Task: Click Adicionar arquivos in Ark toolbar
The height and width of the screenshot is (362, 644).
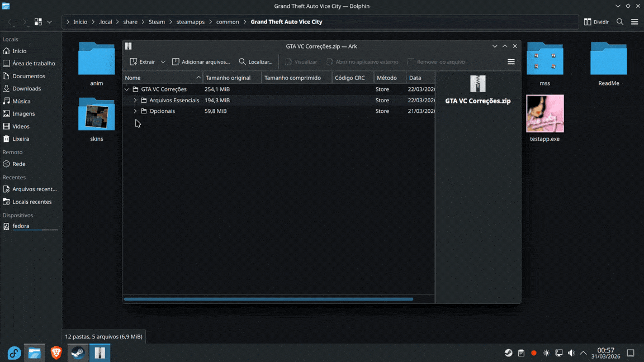Action: 201,61
